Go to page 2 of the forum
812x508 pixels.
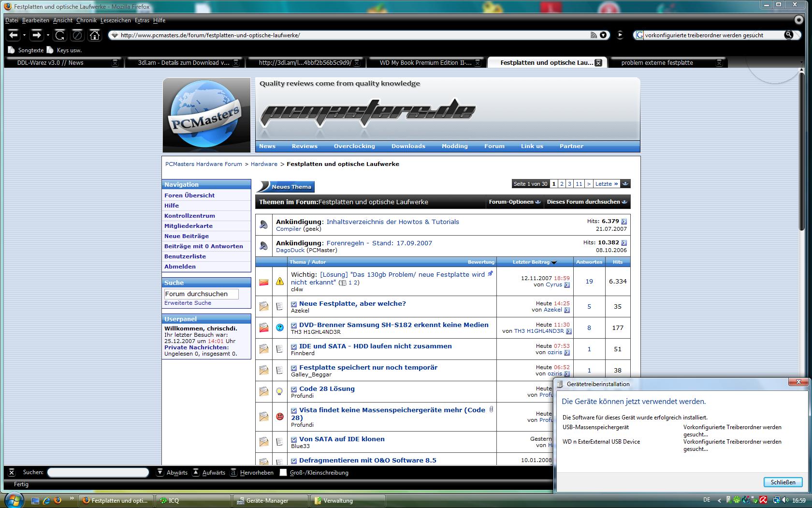(562, 184)
